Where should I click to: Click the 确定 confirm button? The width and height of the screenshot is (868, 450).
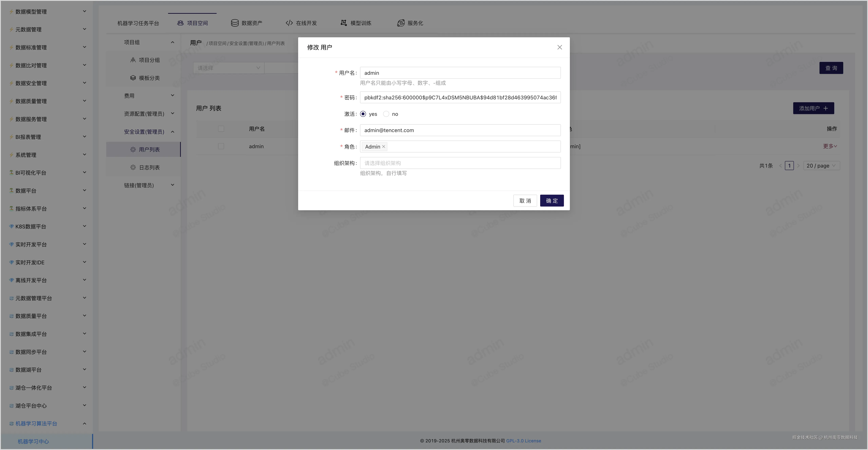coord(552,200)
